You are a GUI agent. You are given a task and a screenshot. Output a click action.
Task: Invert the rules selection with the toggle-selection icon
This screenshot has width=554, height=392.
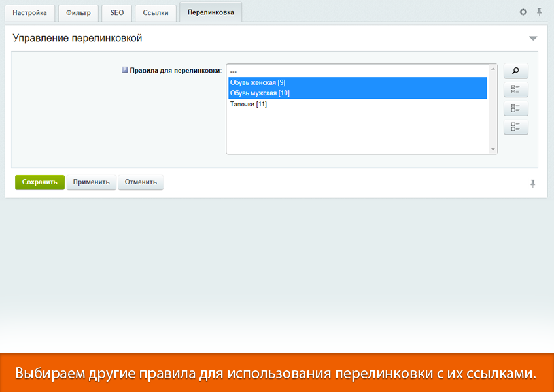(x=515, y=108)
